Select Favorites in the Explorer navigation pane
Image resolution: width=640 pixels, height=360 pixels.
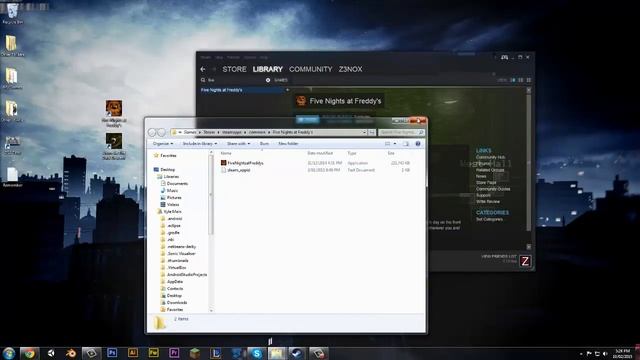click(x=165, y=156)
